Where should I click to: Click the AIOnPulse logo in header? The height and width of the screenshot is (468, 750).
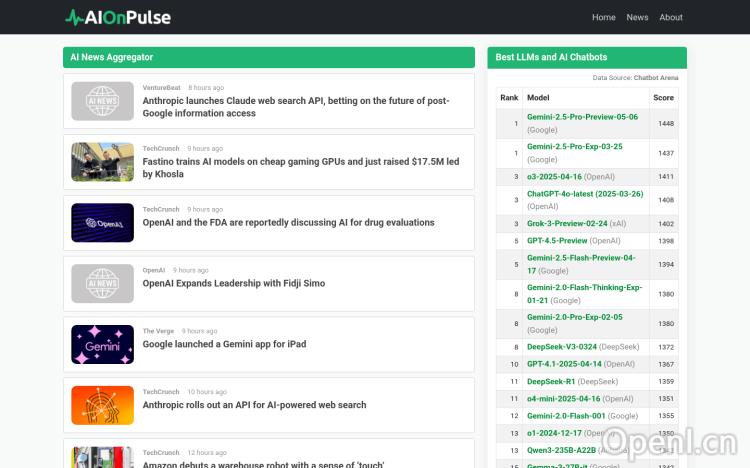coord(117,17)
